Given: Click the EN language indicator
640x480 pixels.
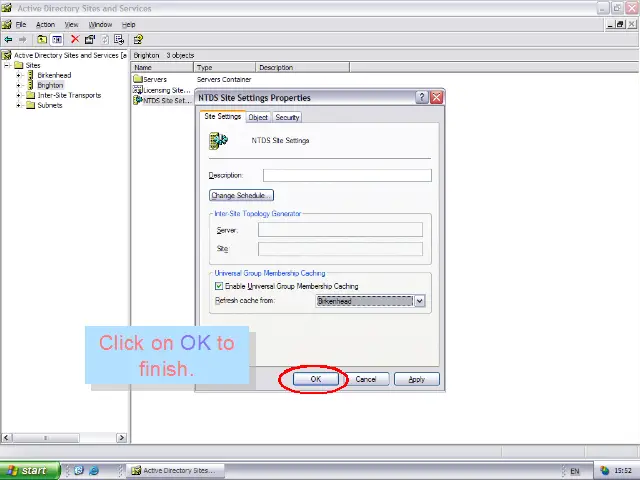Looking at the screenshot, I should pos(575,471).
